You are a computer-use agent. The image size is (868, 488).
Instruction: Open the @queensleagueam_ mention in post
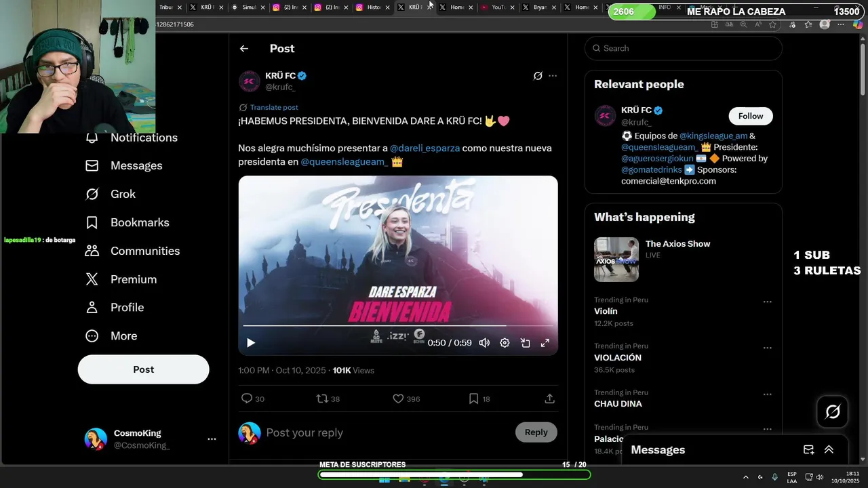344,162
